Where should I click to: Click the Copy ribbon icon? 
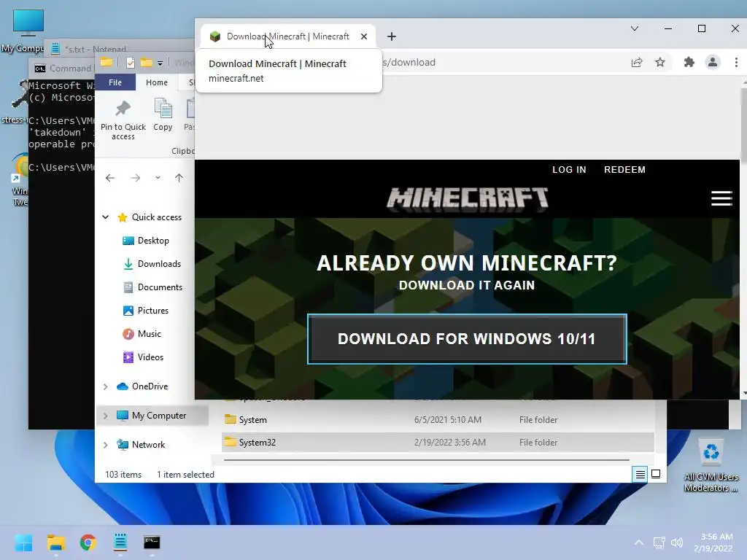tap(163, 114)
